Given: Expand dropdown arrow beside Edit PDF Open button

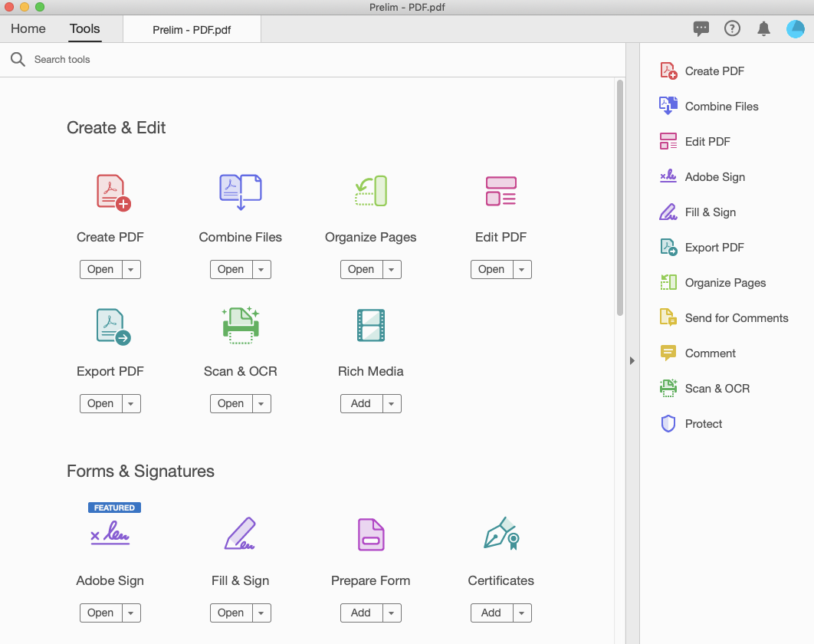Looking at the screenshot, I should (x=522, y=270).
